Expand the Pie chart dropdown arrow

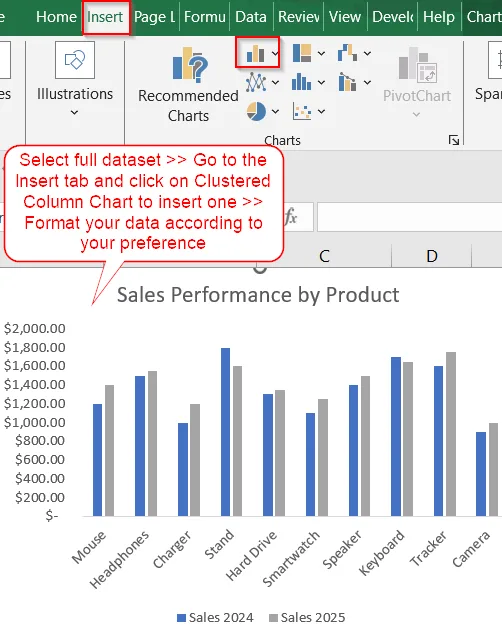[275, 111]
